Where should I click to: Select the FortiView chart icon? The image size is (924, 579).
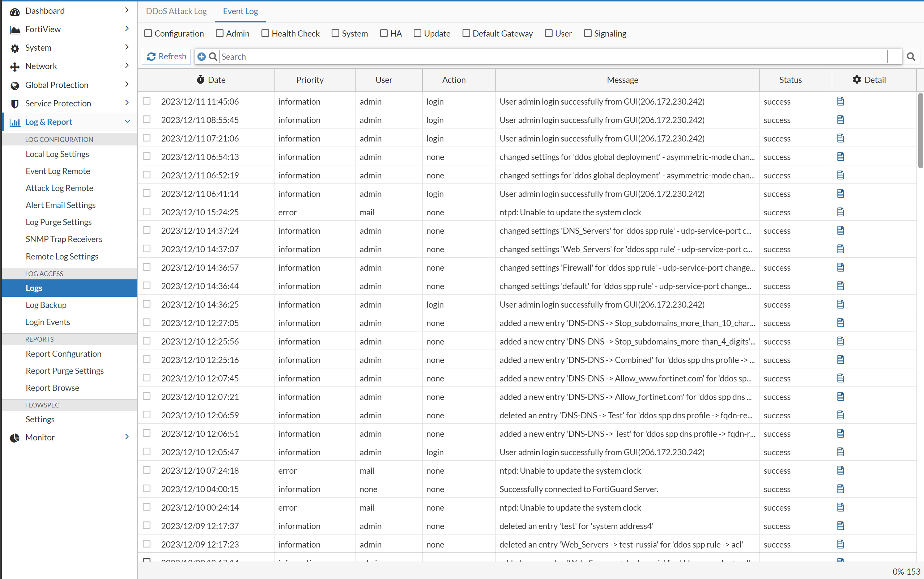[14, 29]
